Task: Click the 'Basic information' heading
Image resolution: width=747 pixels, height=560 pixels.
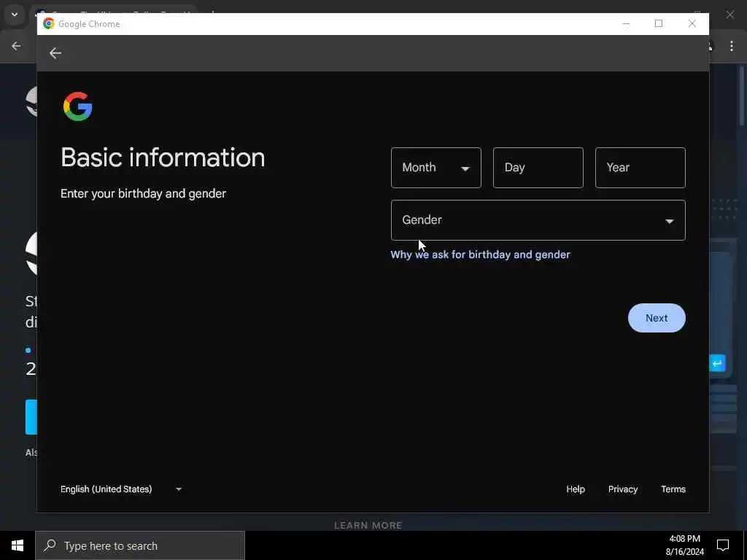Action: pos(163,157)
